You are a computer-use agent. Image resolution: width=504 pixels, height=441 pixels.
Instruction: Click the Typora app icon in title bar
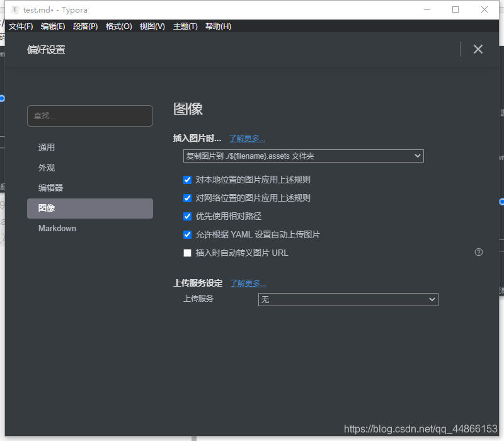point(14,10)
